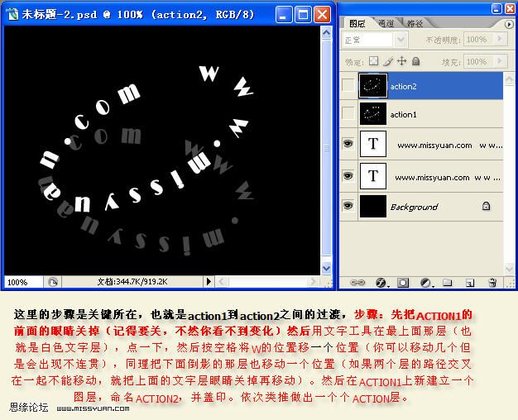Select the action2 layer thumbnail
Viewport: 518px width, 420px height.
pos(373,85)
